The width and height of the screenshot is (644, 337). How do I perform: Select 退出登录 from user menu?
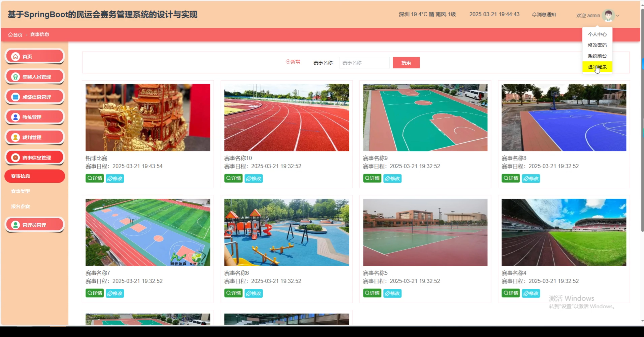(x=597, y=67)
